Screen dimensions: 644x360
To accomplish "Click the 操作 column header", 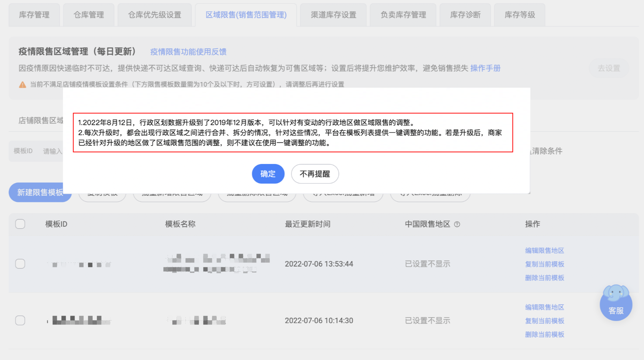I will (532, 224).
